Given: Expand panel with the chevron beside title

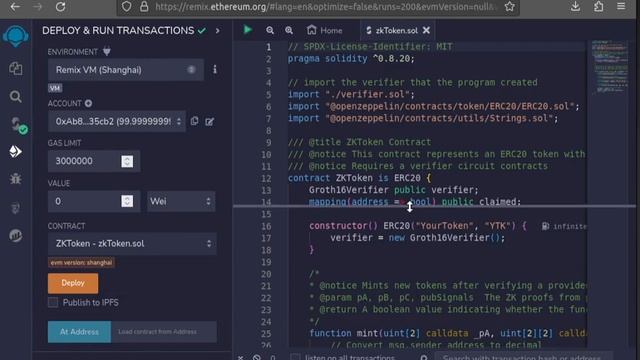Looking at the screenshot, I should (x=218, y=31).
